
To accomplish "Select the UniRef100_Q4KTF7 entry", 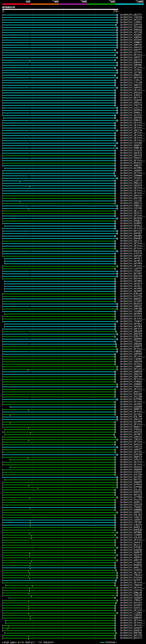I will coord(131,50).
